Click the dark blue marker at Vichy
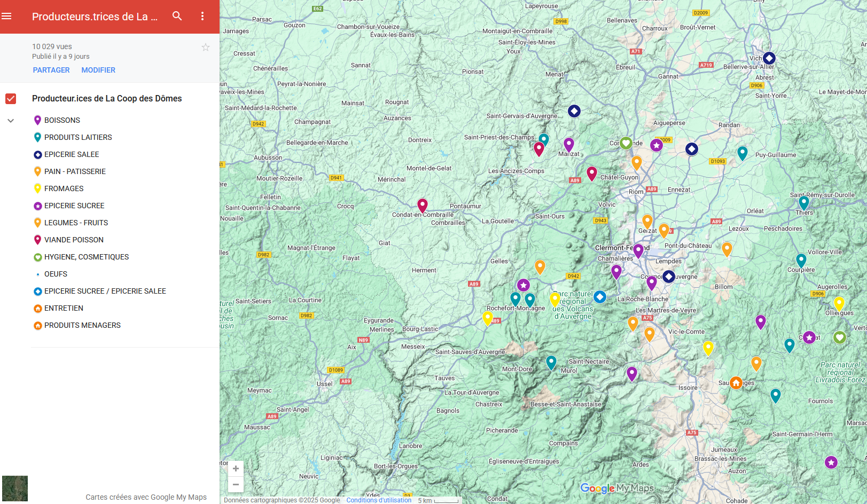The image size is (867, 504). [769, 58]
